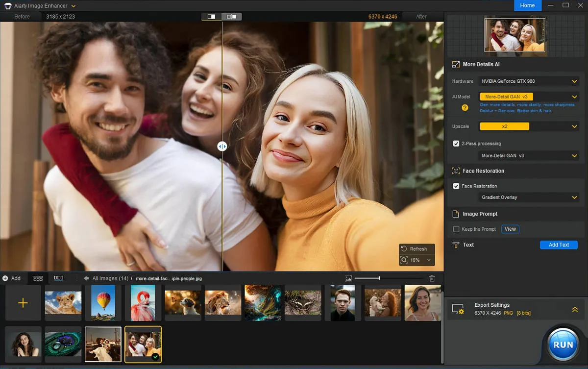Go back using the All Images arrow
Viewport: 588px width, 369px height.
pyautogui.click(x=86, y=278)
